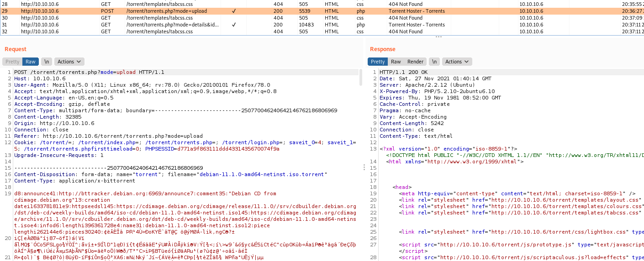Open Render tab in Response panel
644x261 pixels.
pos(416,62)
